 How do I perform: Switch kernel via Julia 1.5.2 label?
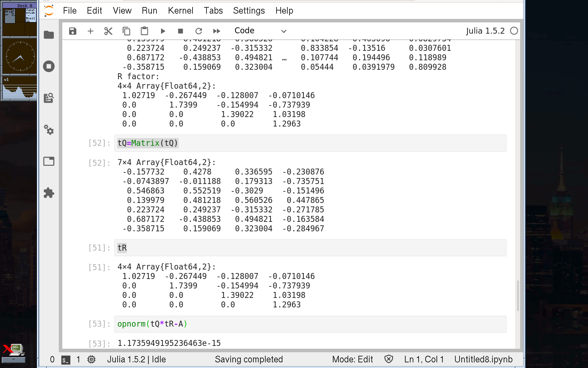click(485, 31)
